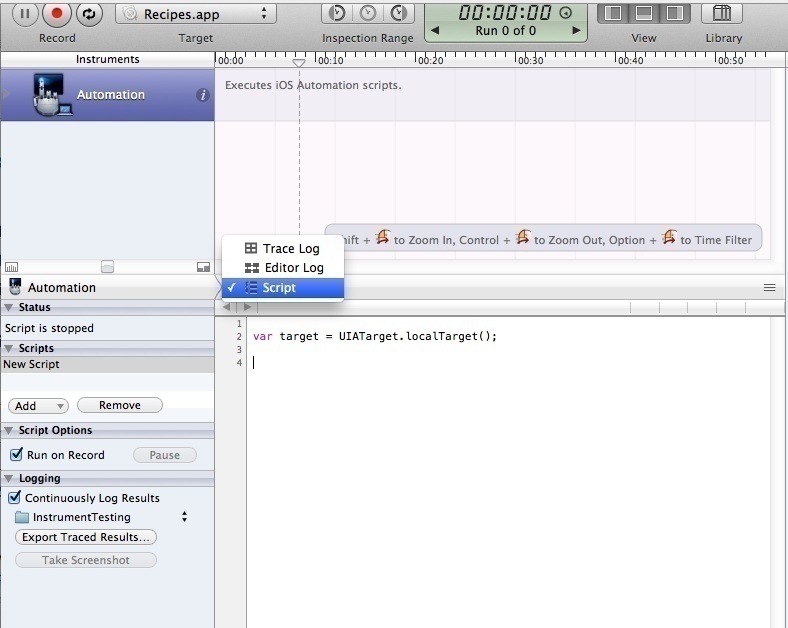Screen dimensions: 788x628
Task: Set inspection range end button
Action: [399, 14]
